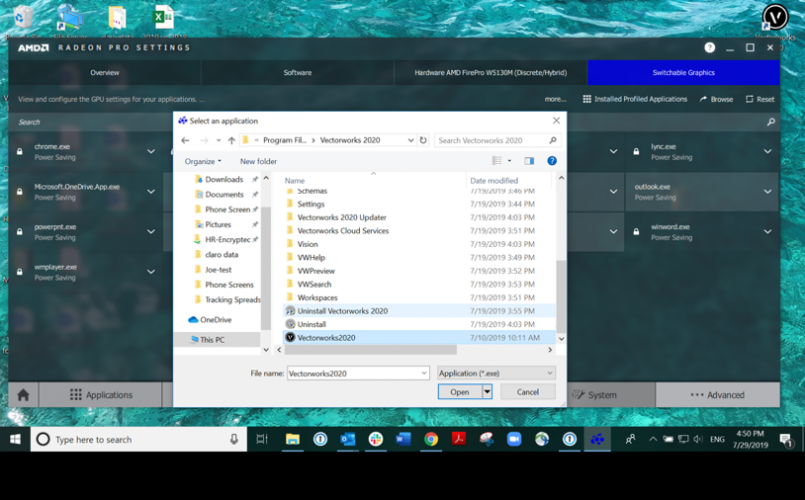Open Installed Profiled Applications view selector
Image resolution: width=805 pixels, height=500 pixels.
(635, 99)
